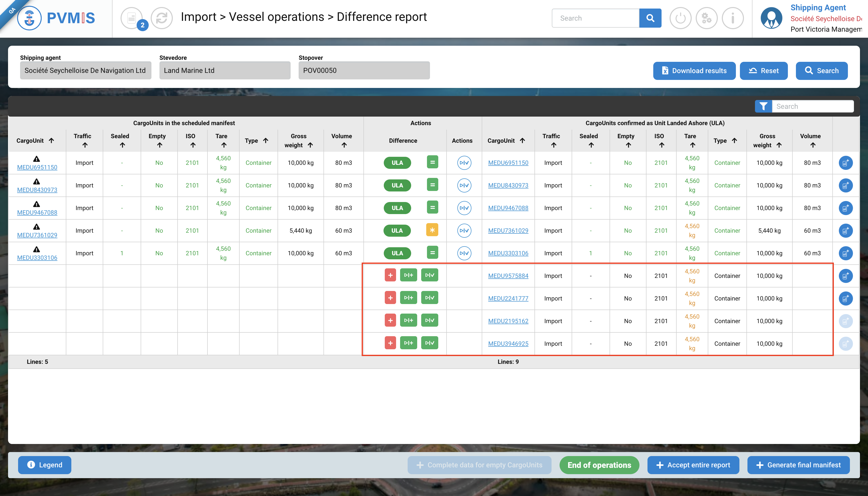The image size is (868, 496).
Task: Click the information icon in header
Action: 732,18
